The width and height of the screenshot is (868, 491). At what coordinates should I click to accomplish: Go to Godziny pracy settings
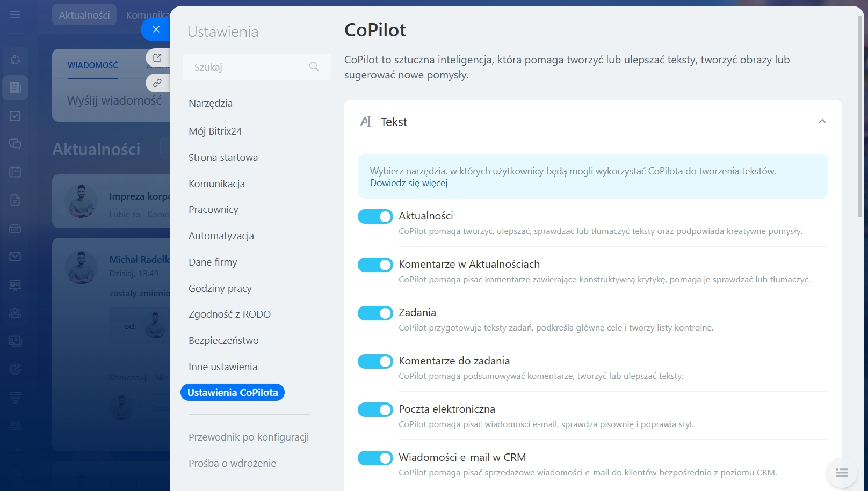pos(220,288)
